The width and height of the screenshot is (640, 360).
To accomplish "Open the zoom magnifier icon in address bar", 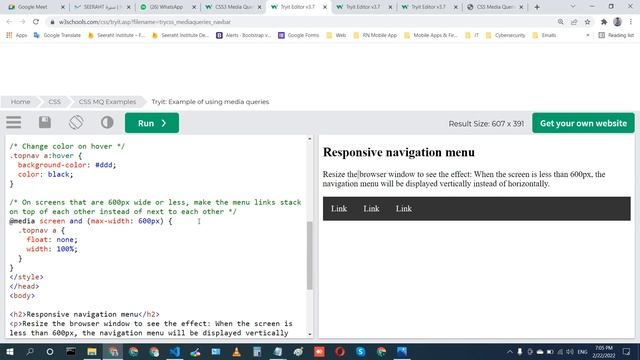I will pyautogui.click(x=560, y=22).
